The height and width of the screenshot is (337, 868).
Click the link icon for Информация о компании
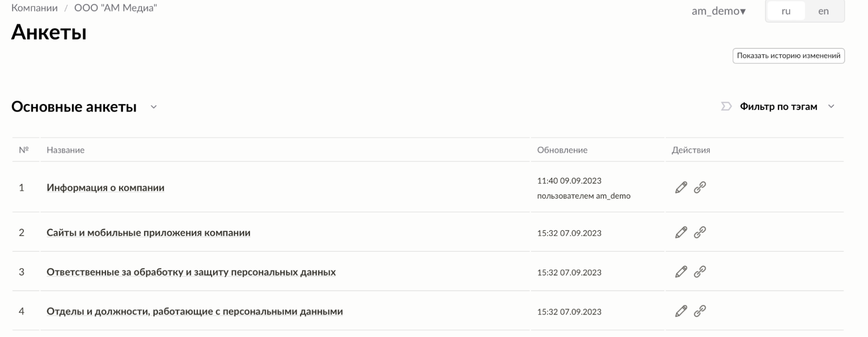700,187
